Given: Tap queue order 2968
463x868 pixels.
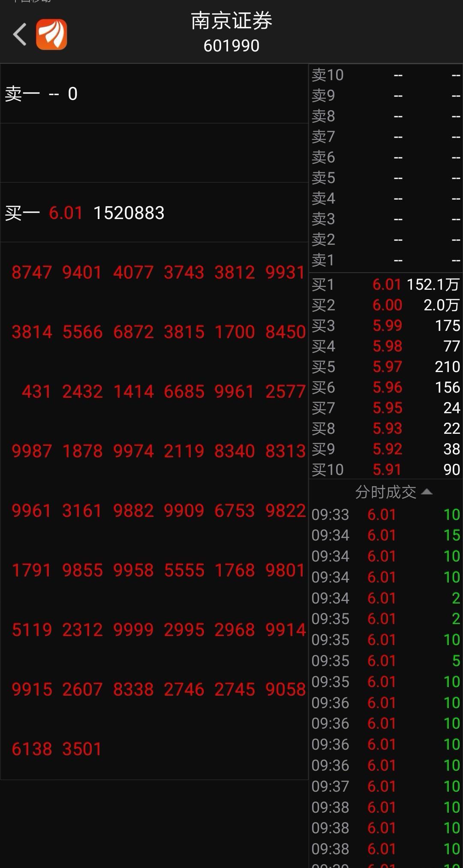Looking at the screenshot, I should (x=235, y=630).
